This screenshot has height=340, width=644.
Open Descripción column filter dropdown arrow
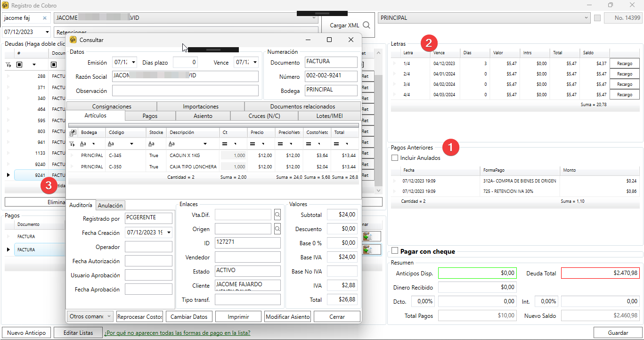(205, 143)
